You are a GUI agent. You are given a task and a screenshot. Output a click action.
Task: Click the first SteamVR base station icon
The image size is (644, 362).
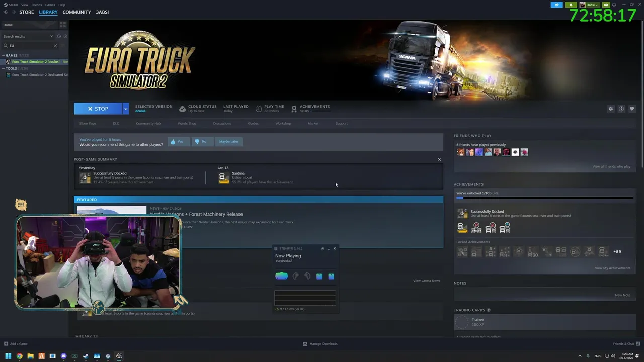[x=319, y=276]
